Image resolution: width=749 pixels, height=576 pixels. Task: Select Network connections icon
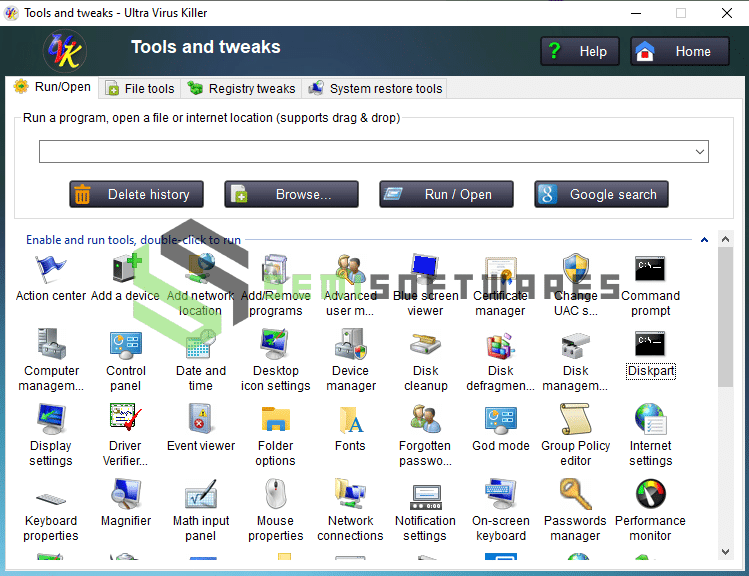350,493
